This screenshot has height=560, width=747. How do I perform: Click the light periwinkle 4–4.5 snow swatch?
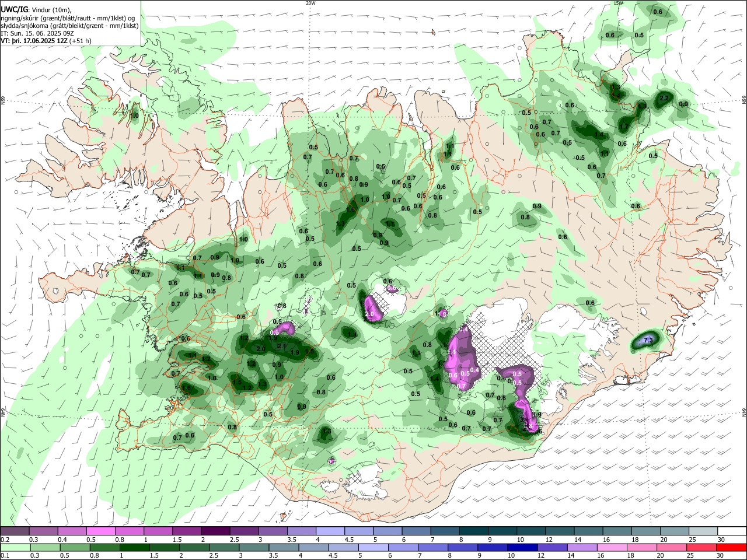(x=330, y=531)
